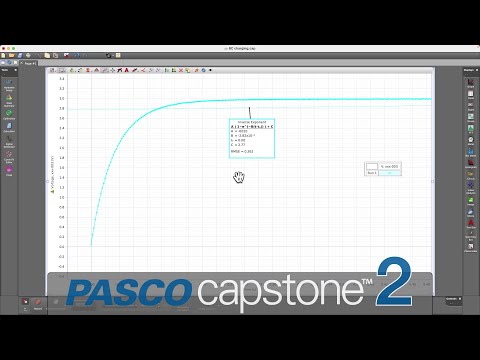Viewport: 480px width, 360px height.
Task: Select the Digits display icon
Action: point(471,106)
